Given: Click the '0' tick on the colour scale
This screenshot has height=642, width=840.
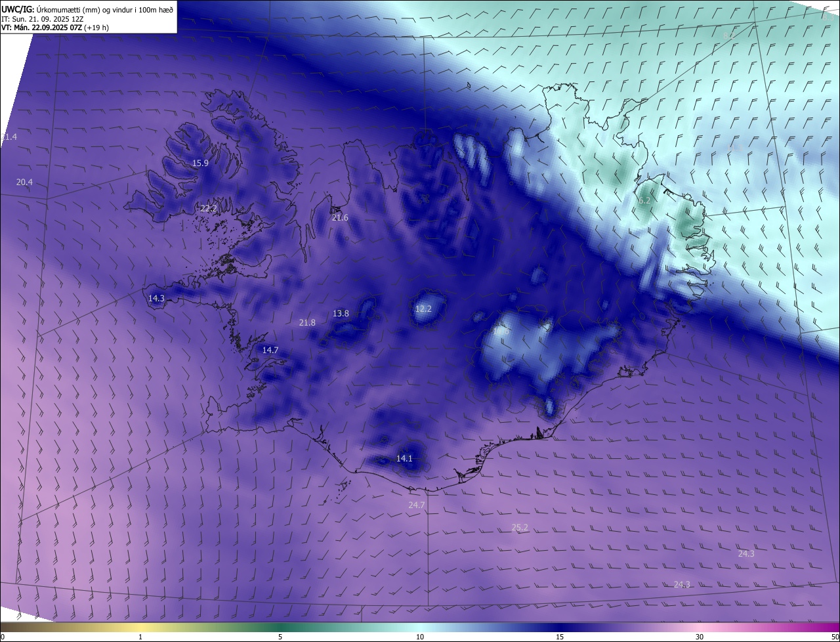Looking at the screenshot, I should [3, 637].
